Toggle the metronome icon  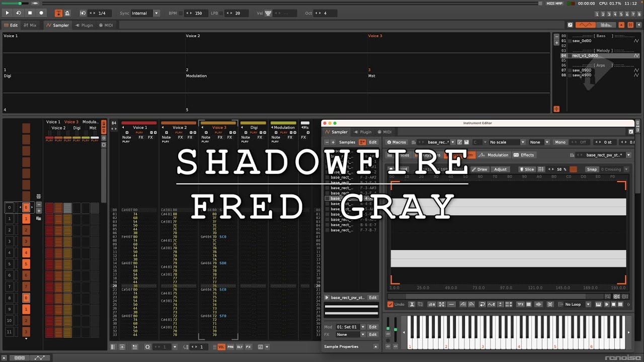[67, 13]
